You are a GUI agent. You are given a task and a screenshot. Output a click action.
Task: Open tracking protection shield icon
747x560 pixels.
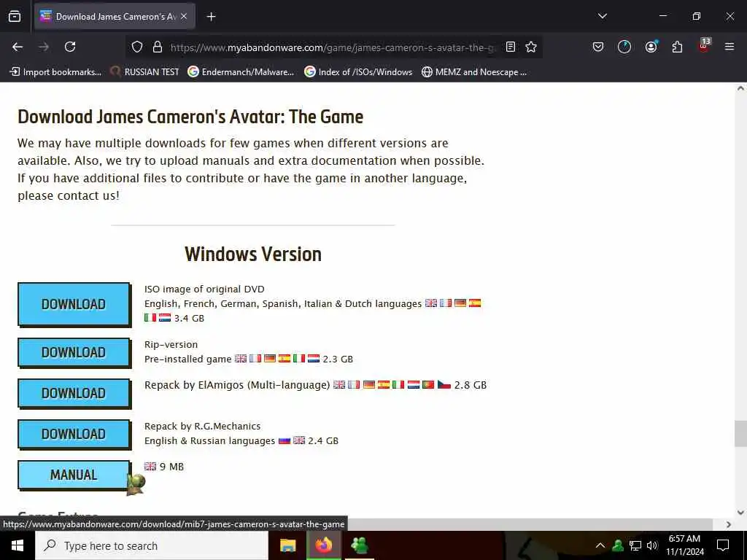tap(137, 47)
